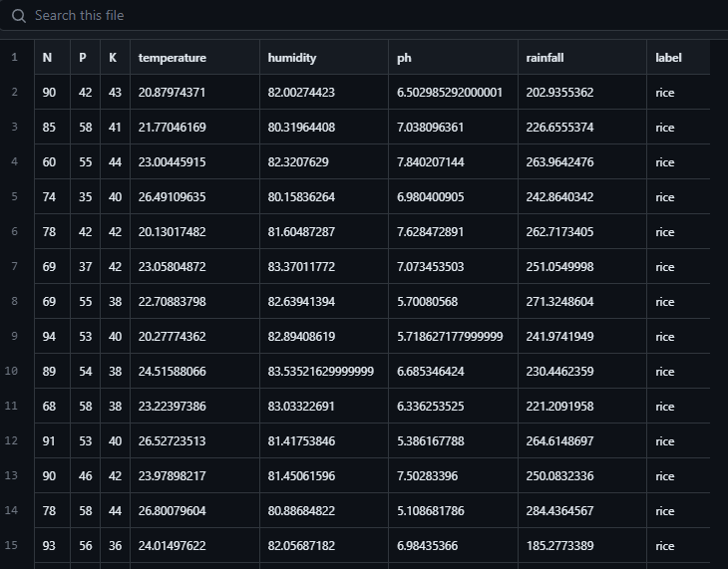The height and width of the screenshot is (569, 728).
Task: Select temperature cell 26.52723513
Action: pyautogui.click(x=195, y=440)
